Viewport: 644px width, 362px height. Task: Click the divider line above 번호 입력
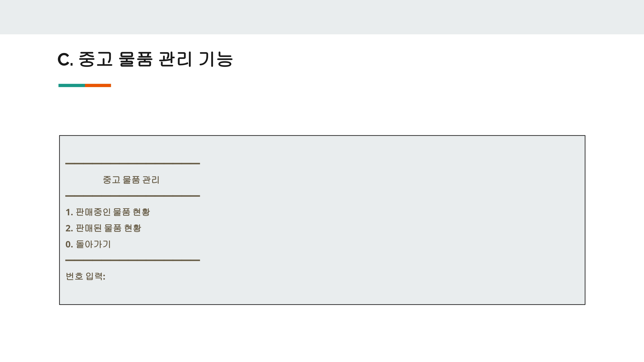point(132,260)
